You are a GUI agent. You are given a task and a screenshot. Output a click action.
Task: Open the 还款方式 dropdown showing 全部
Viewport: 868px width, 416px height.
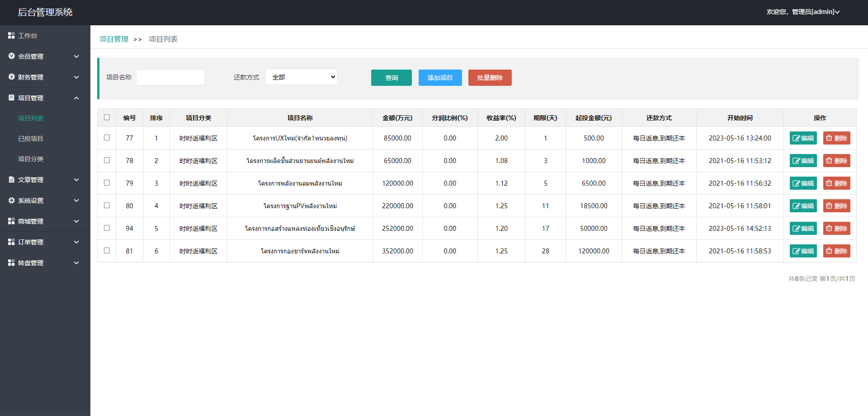pos(302,77)
